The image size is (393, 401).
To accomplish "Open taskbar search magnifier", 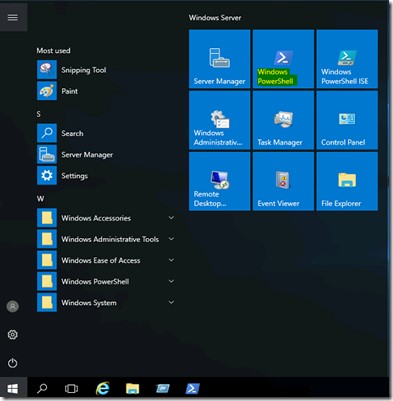I will [x=42, y=388].
